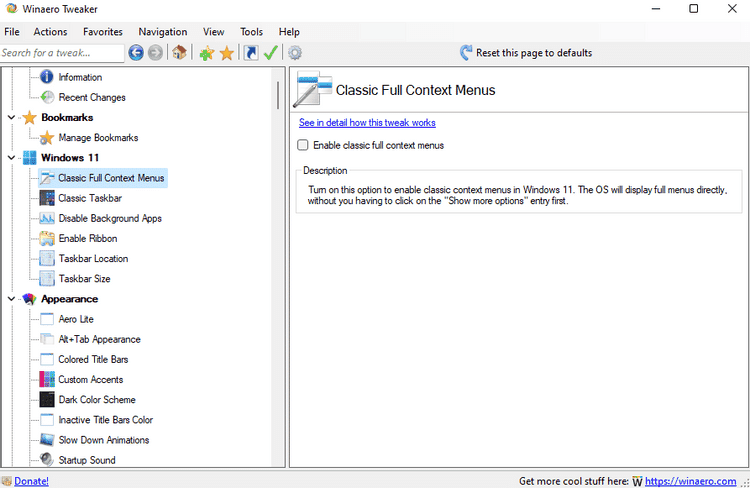Click the Information tree icon
Image resolution: width=750 pixels, height=488 pixels.
[x=46, y=77]
